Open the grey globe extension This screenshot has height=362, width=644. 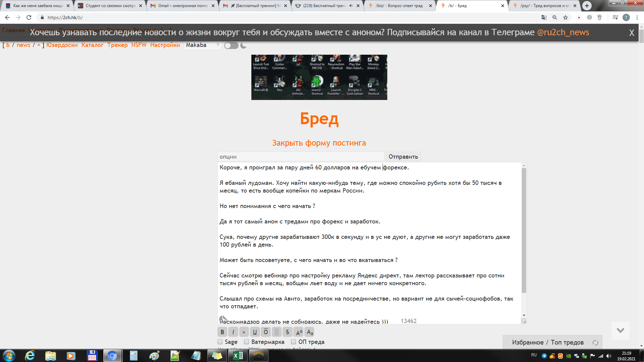pyautogui.click(x=589, y=17)
